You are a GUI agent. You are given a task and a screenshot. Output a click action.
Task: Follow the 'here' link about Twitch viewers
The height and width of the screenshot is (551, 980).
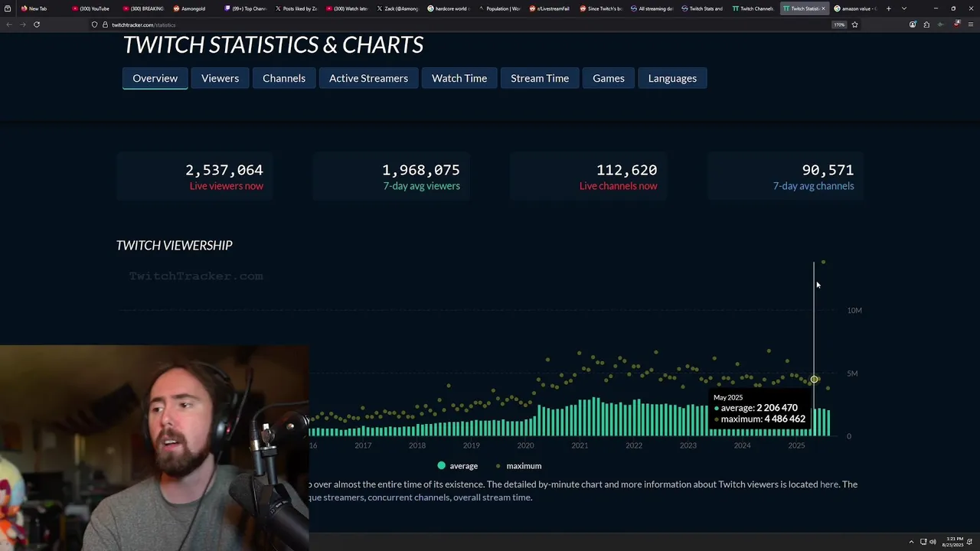click(829, 484)
